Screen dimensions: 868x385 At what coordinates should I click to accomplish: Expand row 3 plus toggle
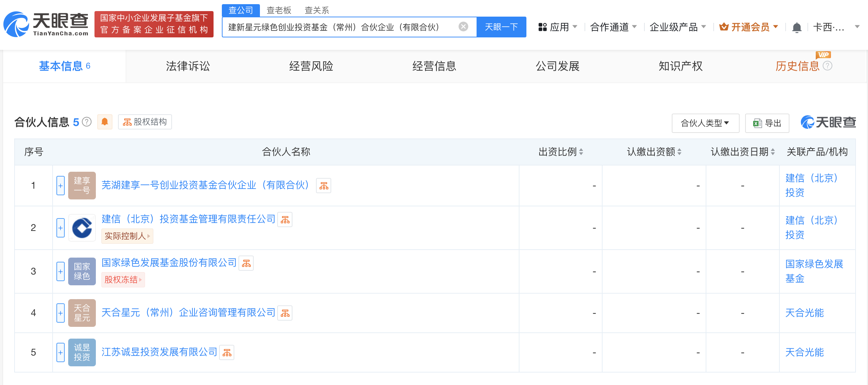pyautogui.click(x=61, y=272)
